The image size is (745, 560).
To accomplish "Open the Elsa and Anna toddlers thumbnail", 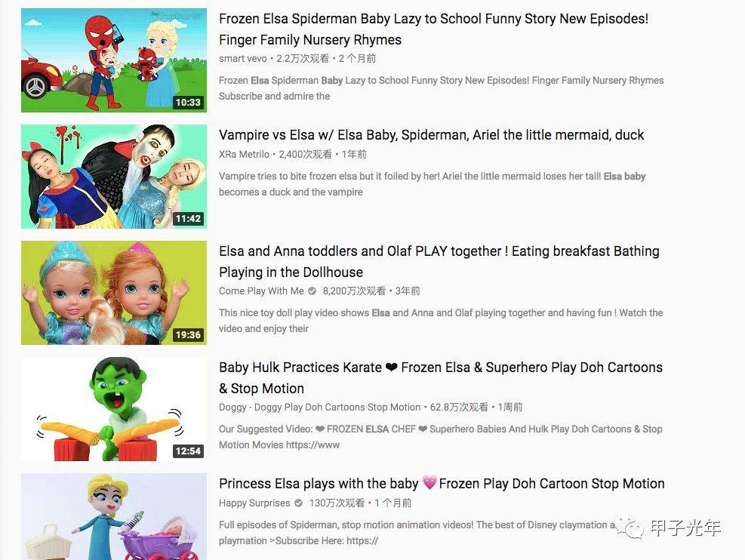I will tap(113, 293).
